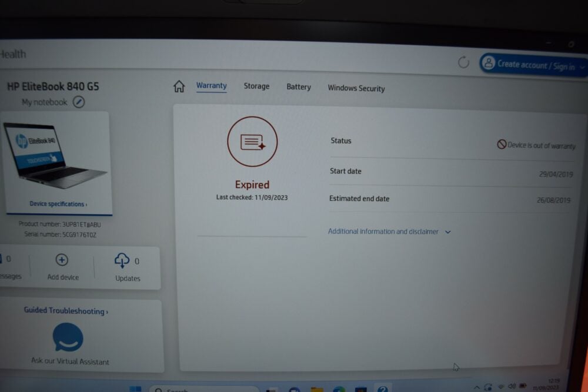The height and width of the screenshot is (392, 588).
Task: Click the red Expired heading
Action: coord(252,185)
